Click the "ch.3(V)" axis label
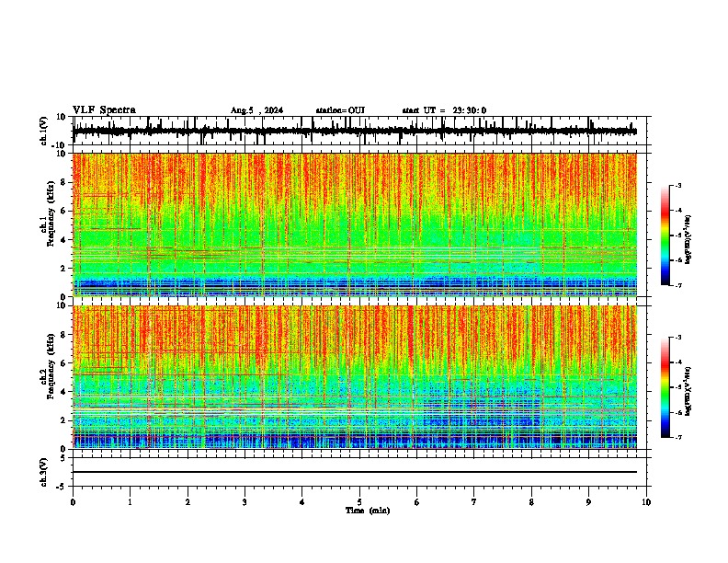The width and height of the screenshot is (728, 563). coord(43,472)
